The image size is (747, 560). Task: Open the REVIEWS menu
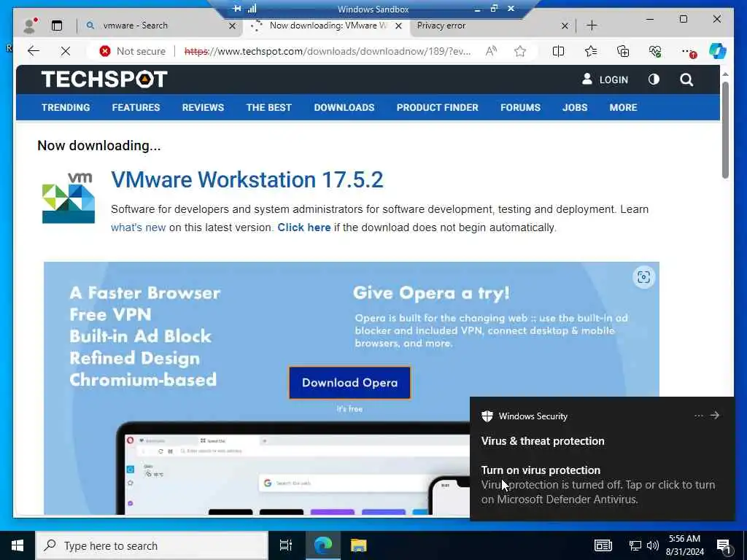pos(203,108)
